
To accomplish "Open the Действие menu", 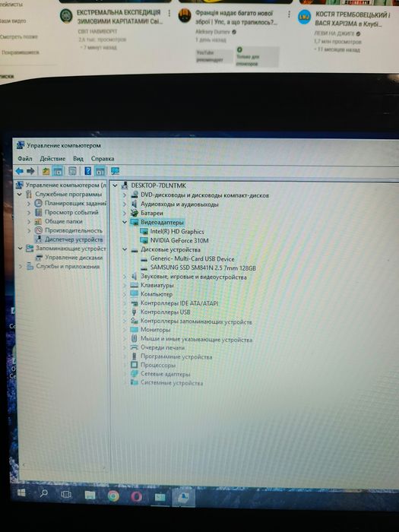I will click(x=52, y=158).
